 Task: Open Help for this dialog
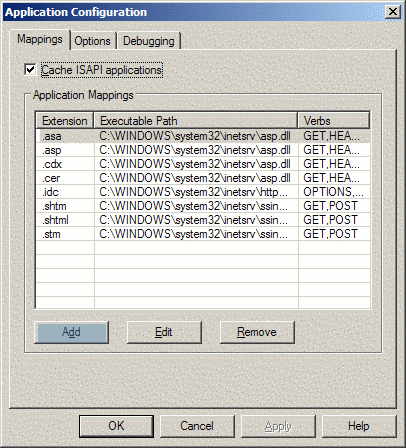coord(359,426)
